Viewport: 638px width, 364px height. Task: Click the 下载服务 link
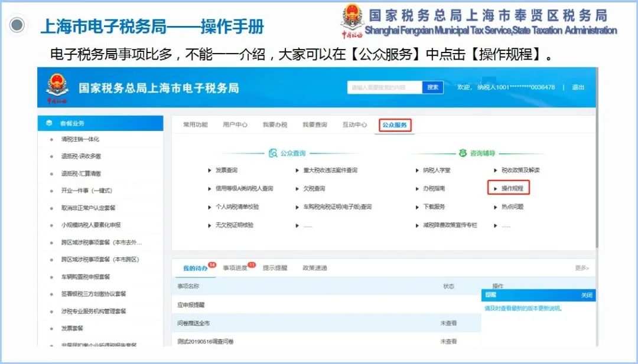434,207
